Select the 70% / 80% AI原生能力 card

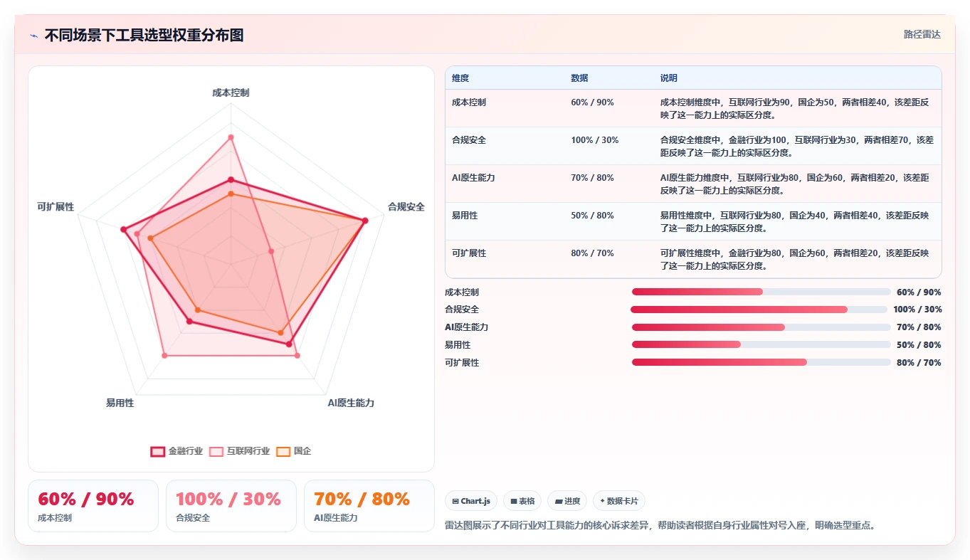click(x=369, y=506)
